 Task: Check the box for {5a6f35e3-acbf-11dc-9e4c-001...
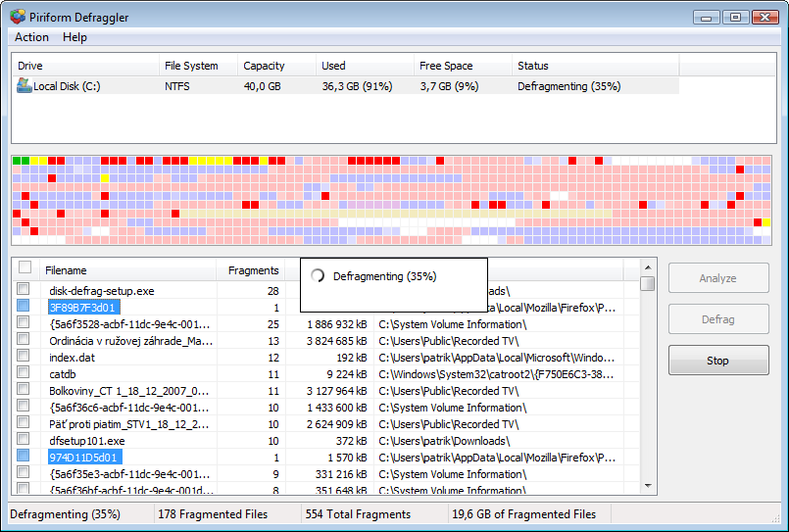point(24,471)
